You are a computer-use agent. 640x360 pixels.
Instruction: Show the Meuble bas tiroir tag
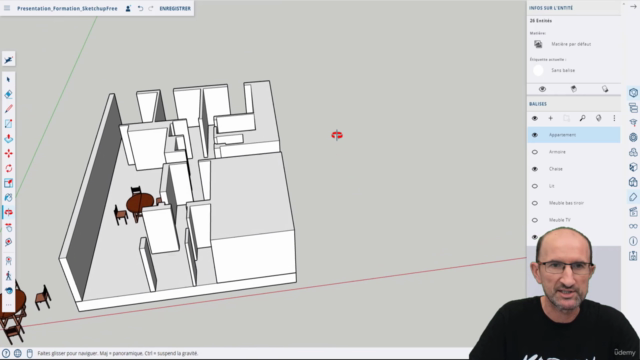pos(535,203)
